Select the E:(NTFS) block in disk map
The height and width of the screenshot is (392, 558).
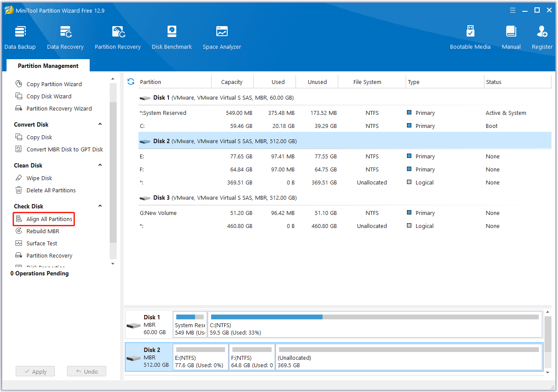coord(201,357)
